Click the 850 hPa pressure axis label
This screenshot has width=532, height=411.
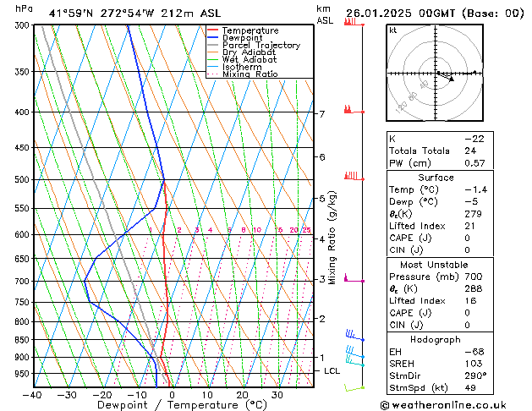[22, 339]
